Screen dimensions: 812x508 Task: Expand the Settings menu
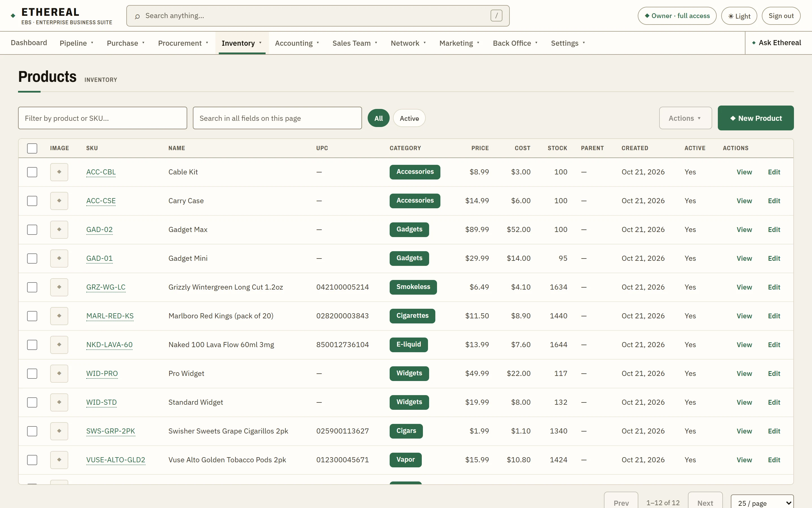568,43
